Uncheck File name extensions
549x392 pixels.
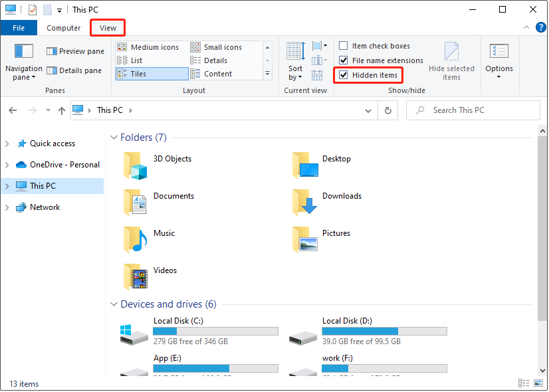344,60
